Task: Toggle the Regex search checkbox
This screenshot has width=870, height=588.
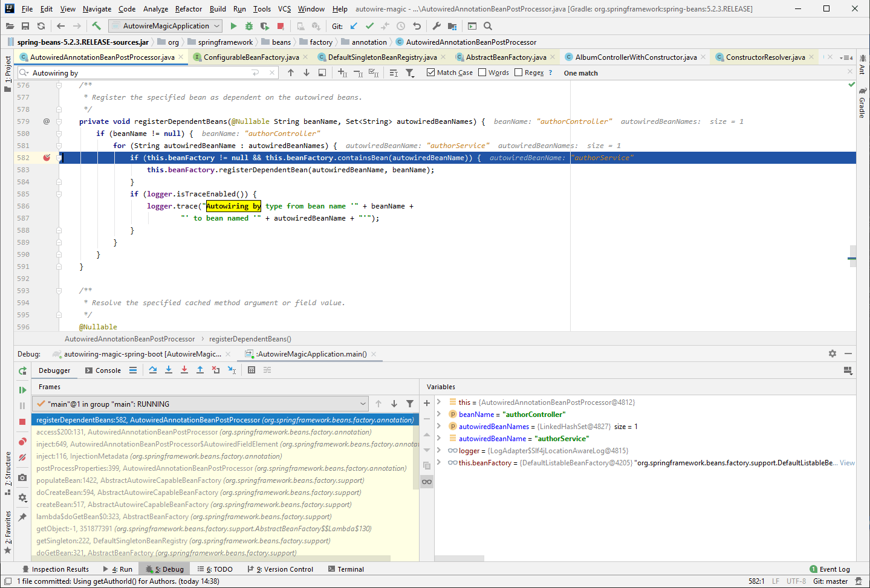Action: click(x=518, y=73)
